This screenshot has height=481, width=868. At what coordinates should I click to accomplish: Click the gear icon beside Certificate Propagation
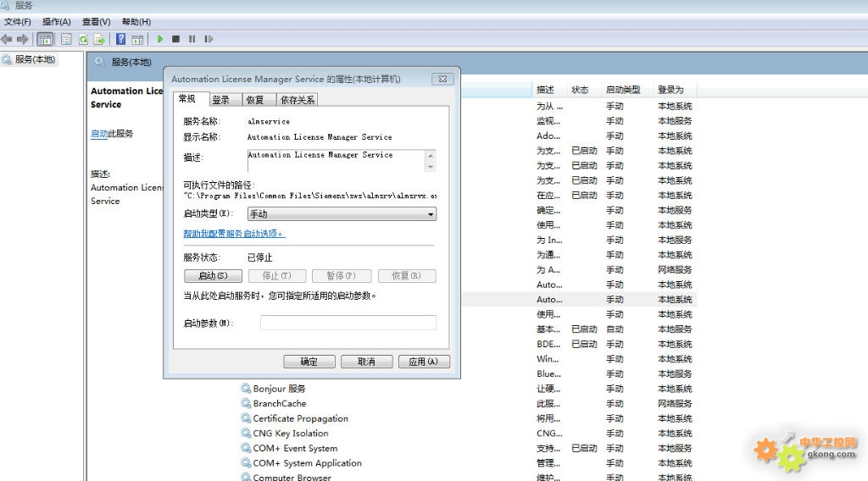pos(246,418)
